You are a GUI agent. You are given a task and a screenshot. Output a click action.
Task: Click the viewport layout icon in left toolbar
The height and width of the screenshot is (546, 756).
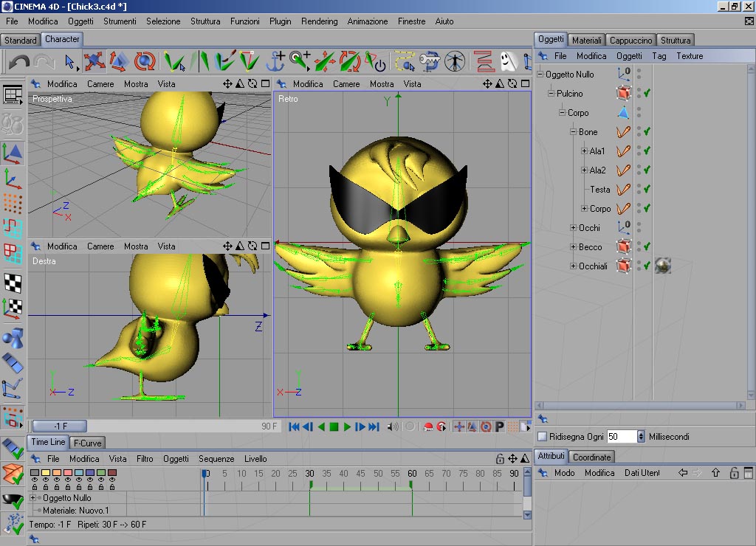click(13, 95)
